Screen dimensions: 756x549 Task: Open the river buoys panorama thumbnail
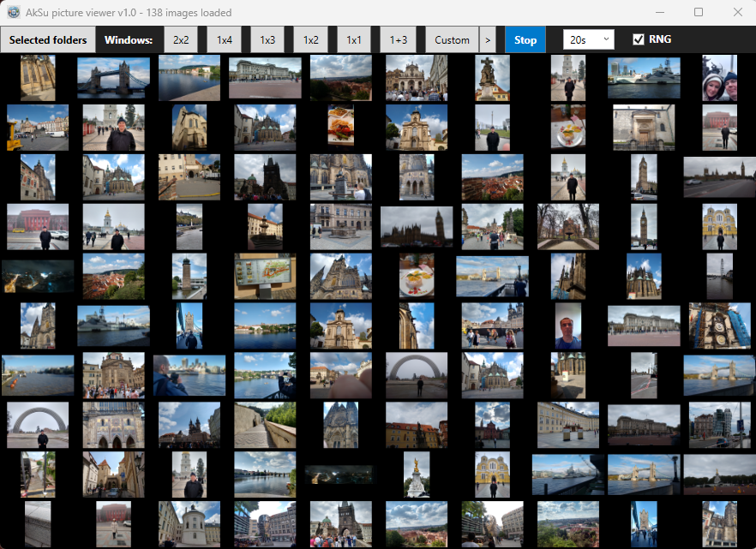(38, 375)
